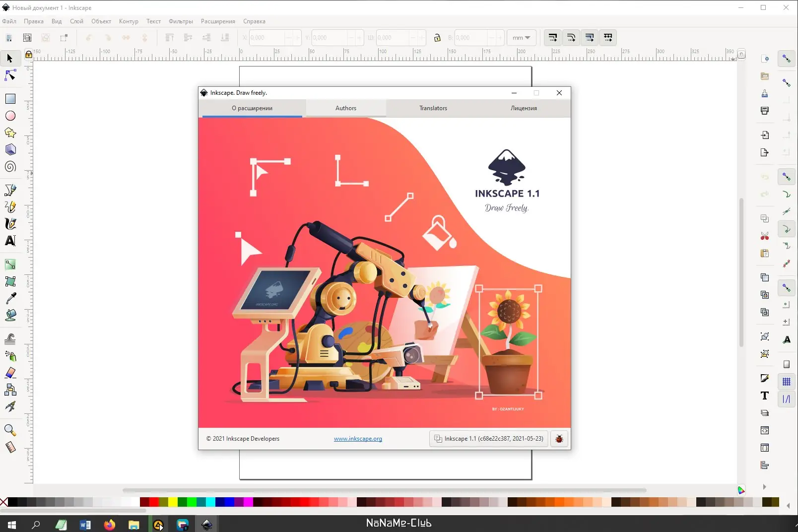
Task: Open the Правка menu
Action: [34, 21]
